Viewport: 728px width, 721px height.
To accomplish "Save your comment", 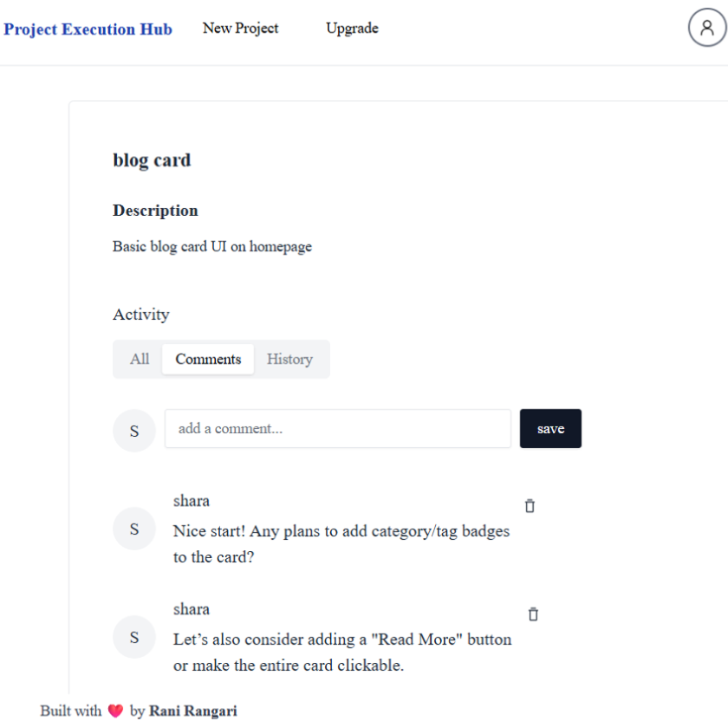I will pyautogui.click(x=550, y=428).
